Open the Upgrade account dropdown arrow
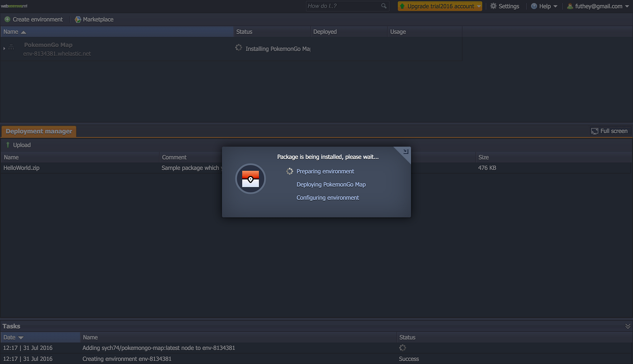 (479, 6)
